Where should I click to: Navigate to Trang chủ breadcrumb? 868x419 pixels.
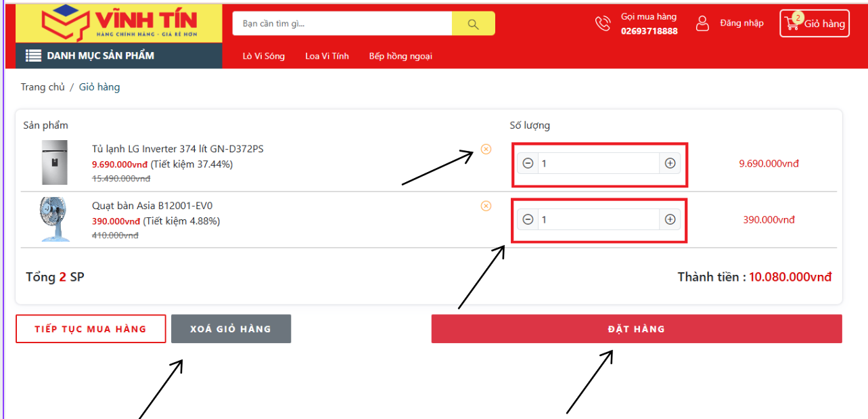pos(43,87)
